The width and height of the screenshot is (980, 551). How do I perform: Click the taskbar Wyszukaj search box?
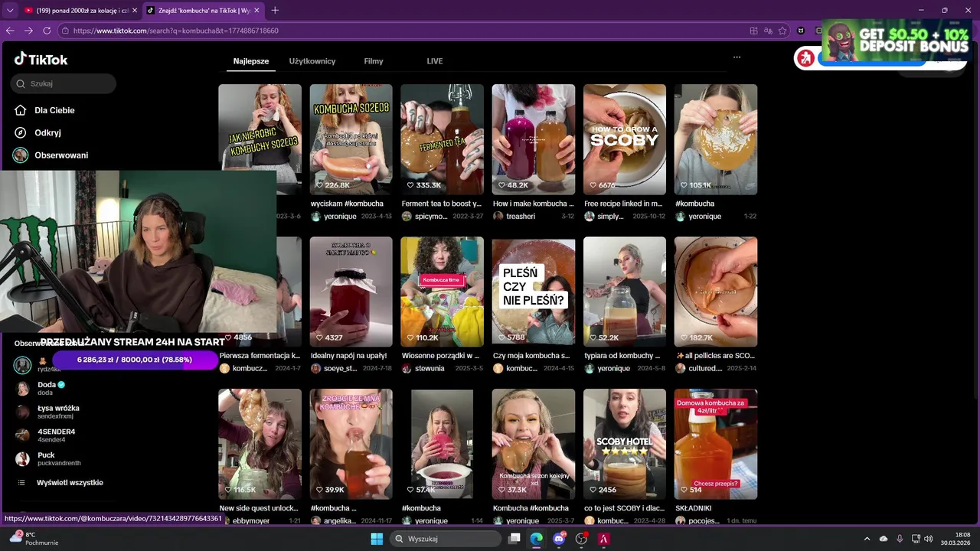pyautogui.click(x=446, y=539)
